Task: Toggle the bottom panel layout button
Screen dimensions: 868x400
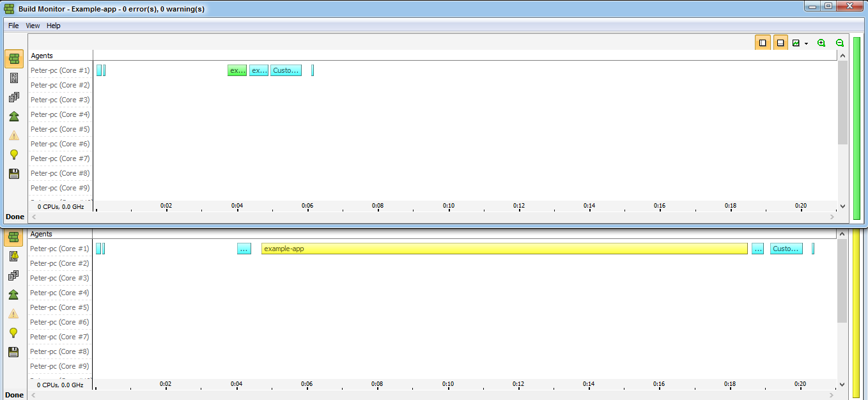Action: [780, 43]
